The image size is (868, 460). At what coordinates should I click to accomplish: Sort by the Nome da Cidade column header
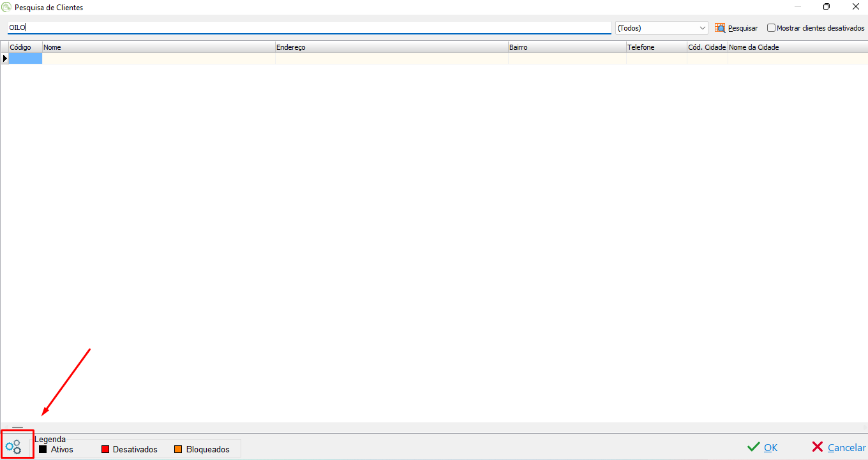click(798, 47)
